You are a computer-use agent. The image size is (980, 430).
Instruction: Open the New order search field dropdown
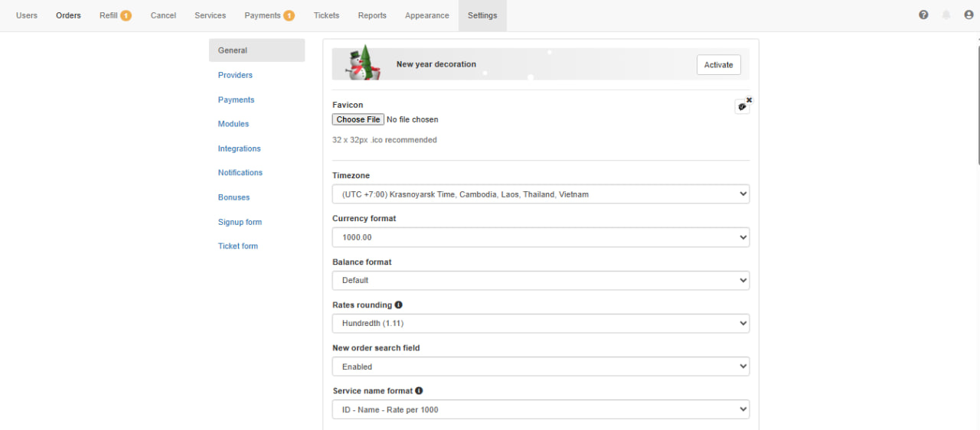[541, 366]
